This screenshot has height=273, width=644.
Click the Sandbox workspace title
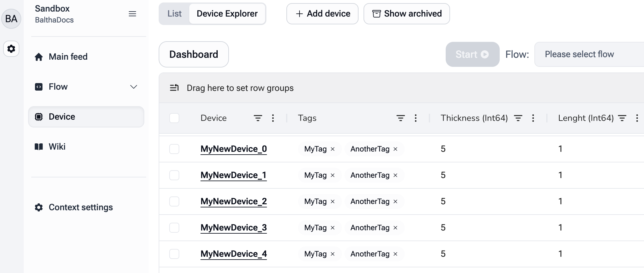[52, 9]
